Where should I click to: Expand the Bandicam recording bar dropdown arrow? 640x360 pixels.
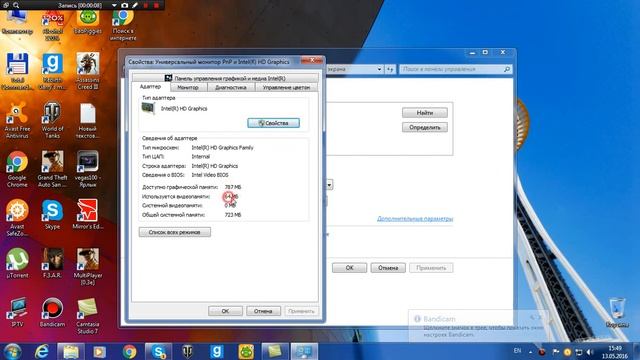(114, 5)
